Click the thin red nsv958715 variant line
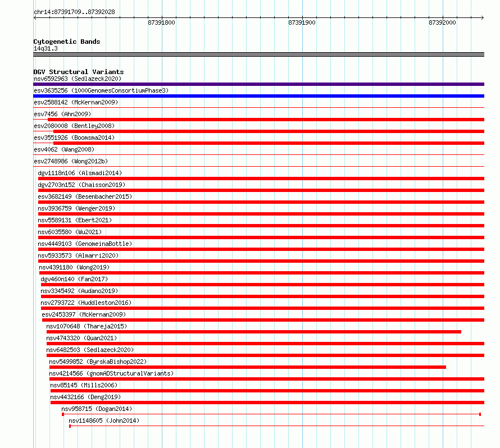 point(271,414)
